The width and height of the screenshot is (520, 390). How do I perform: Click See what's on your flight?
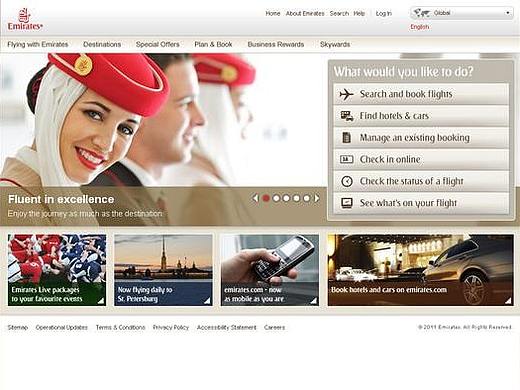point(421,203)
